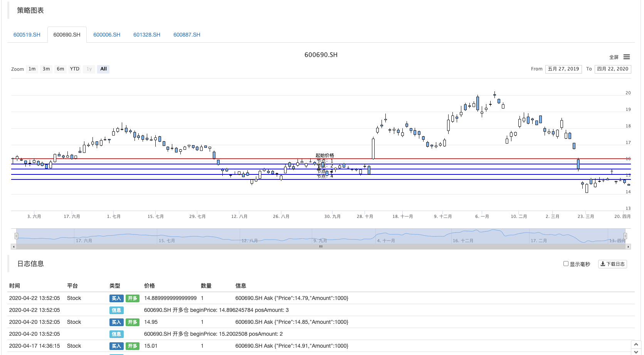This screenshot has height=355, width=644.
Task: Click 信息 badge for beginPrice 14.896245784
Action: pos(116,310)
